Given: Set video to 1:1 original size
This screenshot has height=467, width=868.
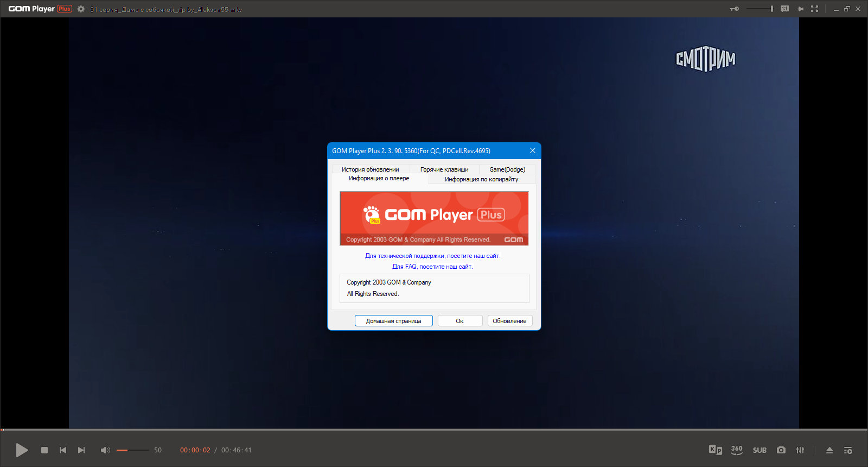Looking at the screenshot, I should click(784, 9).
